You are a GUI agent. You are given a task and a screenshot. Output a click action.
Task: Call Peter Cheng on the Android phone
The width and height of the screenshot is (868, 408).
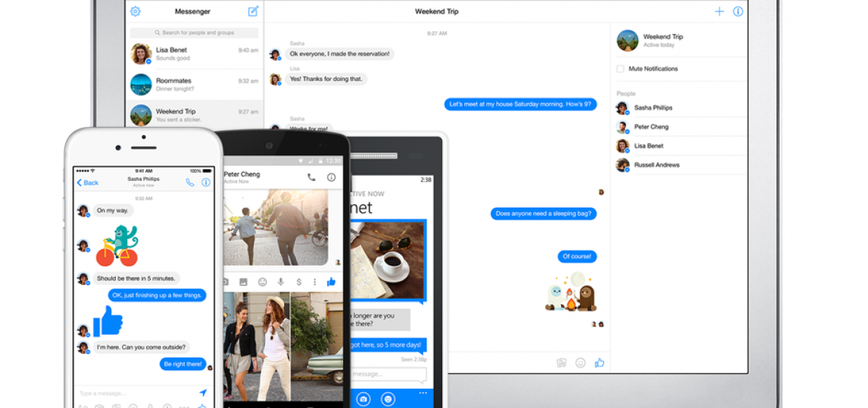312,177
